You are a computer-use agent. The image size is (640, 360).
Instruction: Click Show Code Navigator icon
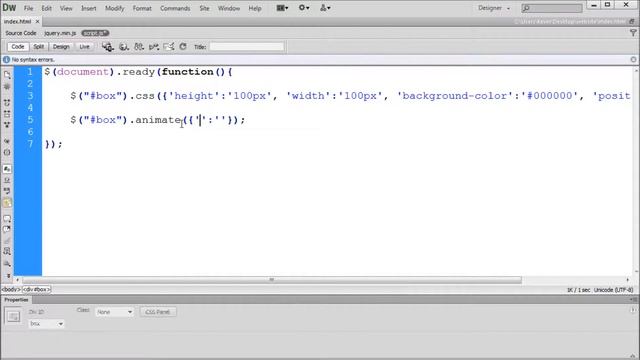point(7,87)
